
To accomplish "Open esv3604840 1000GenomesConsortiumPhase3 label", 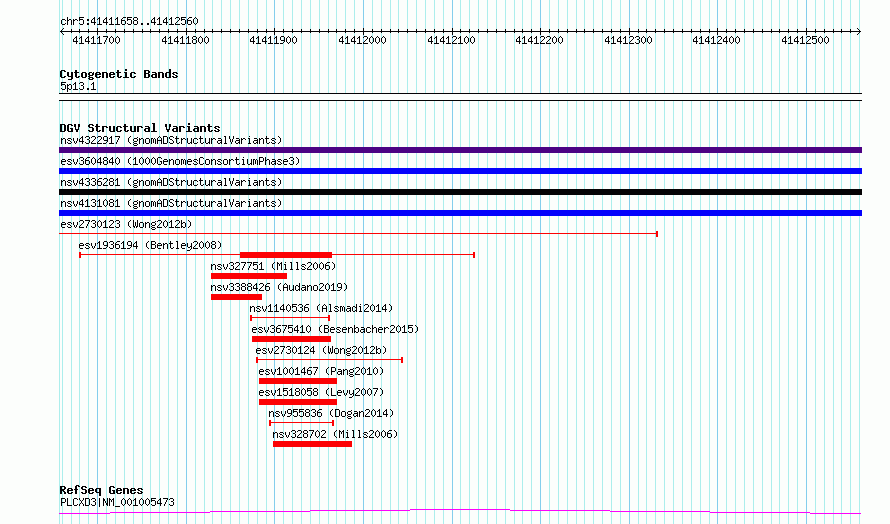I will (180, 161).
